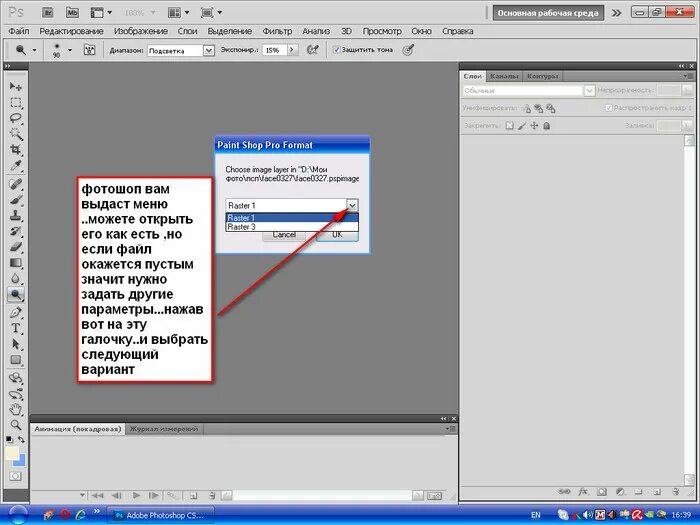Select the Lasso tool
This screenshot has height=525, width=700.
click(16, 118)
